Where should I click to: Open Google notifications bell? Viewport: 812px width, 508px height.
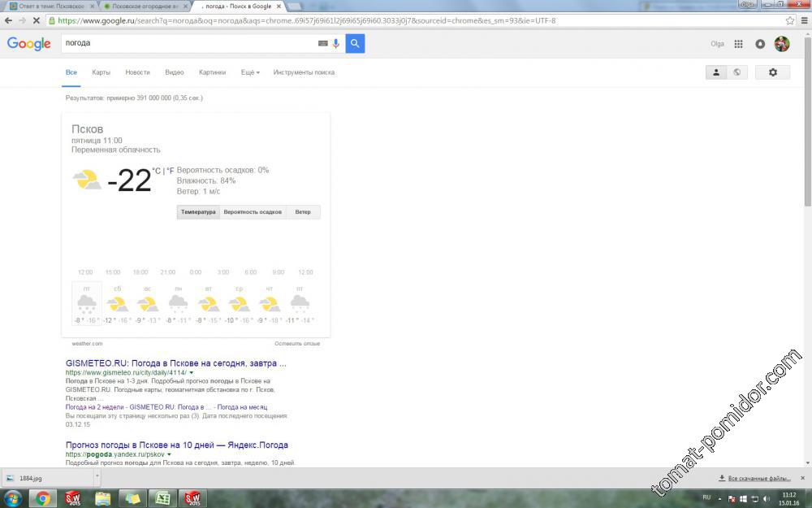coord(760,44)
